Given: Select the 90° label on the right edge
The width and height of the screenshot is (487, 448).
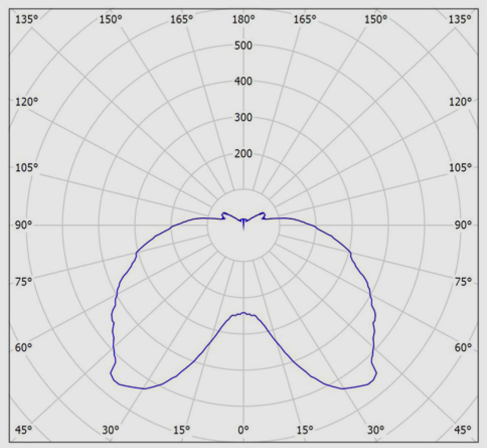Looking at the screenshot, I should [463, 225].
